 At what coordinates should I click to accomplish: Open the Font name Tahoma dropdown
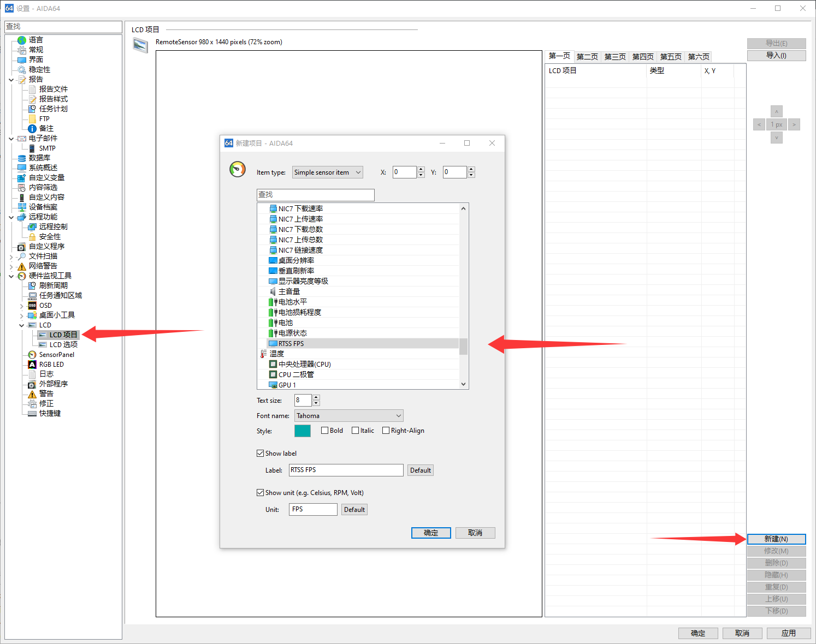[x=348, y=416]
